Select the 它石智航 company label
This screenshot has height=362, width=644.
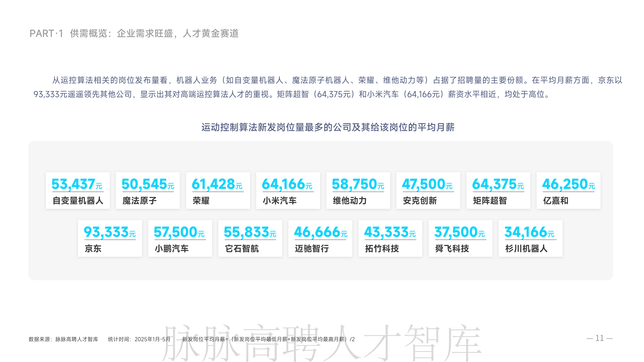click(x=242, y=249)
